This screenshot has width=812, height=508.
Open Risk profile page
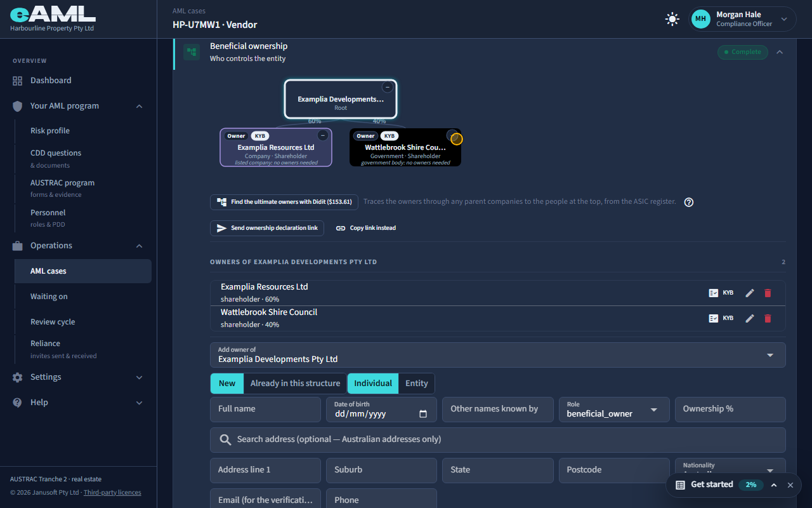82,131
